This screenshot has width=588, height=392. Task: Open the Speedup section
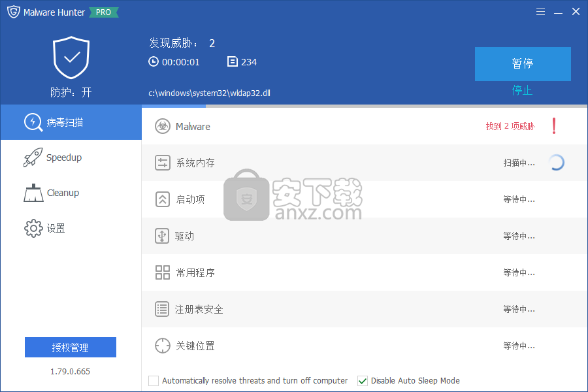[71, 157]
